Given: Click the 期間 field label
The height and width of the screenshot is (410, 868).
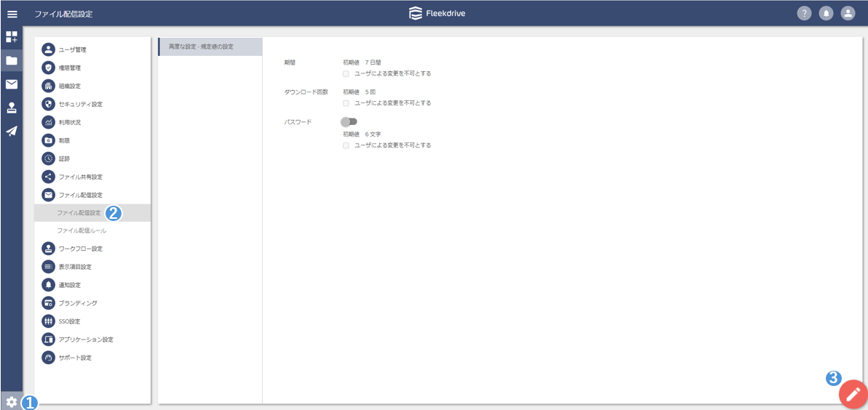Looking at the screenshot, I should (290, 63).
